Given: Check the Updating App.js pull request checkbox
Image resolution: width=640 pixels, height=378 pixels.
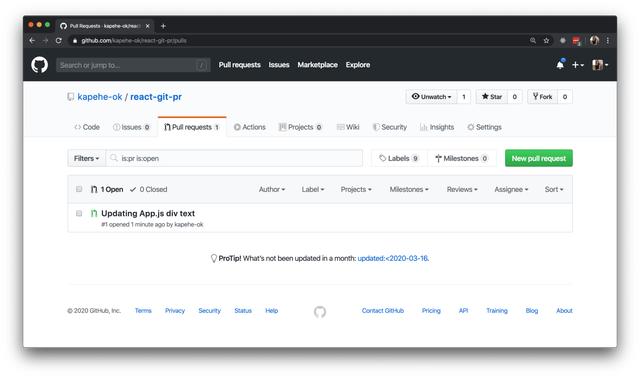Looking at the screenshot, I should coord(79,213).
